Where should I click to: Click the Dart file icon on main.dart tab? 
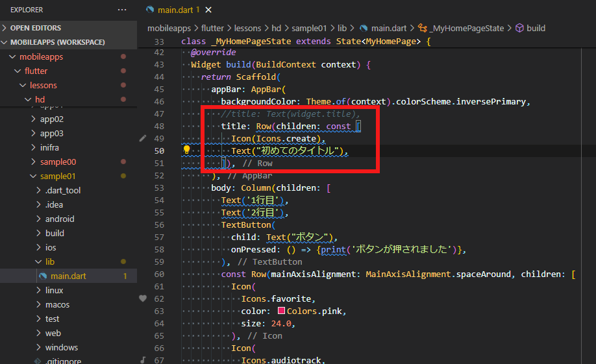(151, 10)
